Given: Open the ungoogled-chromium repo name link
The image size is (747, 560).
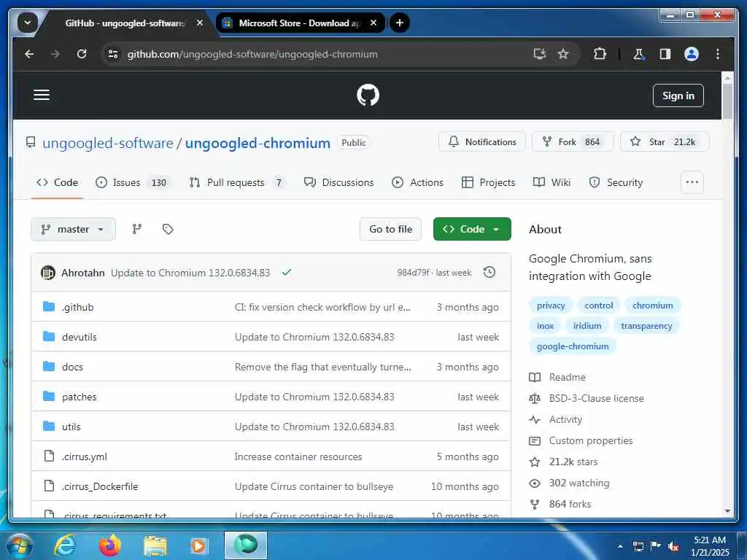Looking at the screenshot, I should pos(258,143).
